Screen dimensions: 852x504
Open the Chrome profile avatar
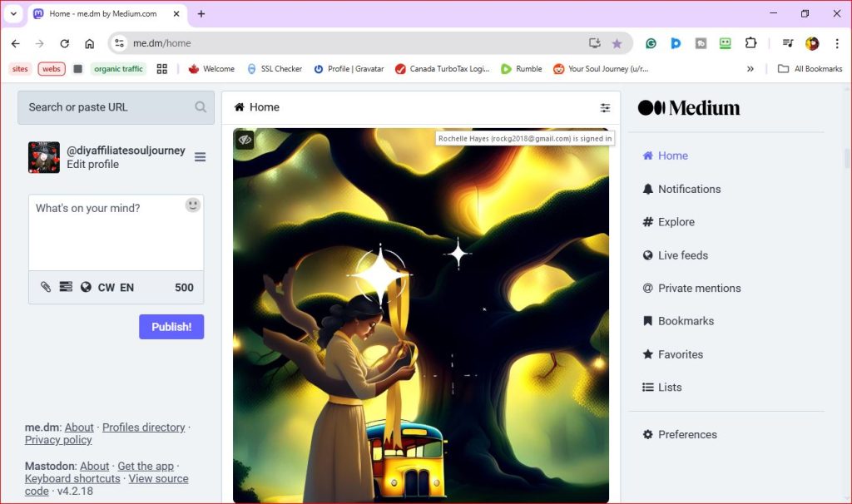point(812,43)
